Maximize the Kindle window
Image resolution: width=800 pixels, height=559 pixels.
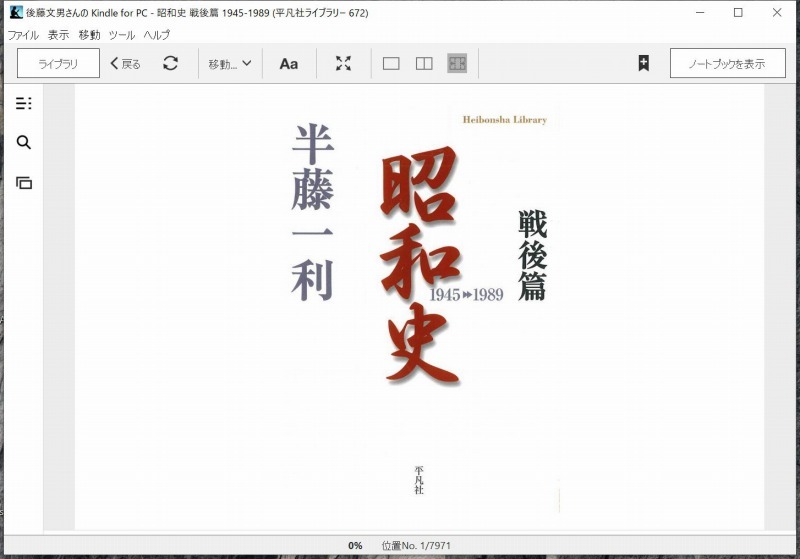click(738, 12)
